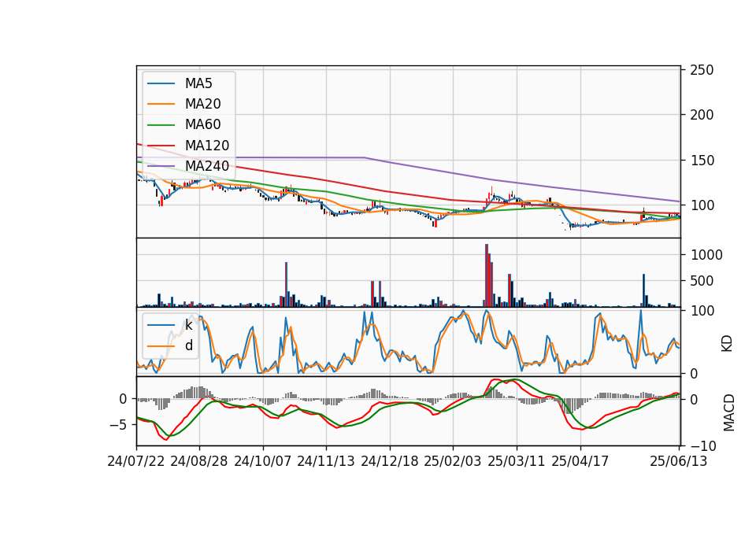The height and width of the screenshot is (543, 756).
Task: Click the k legend label in KD panel
Action: tap(188, 325)
